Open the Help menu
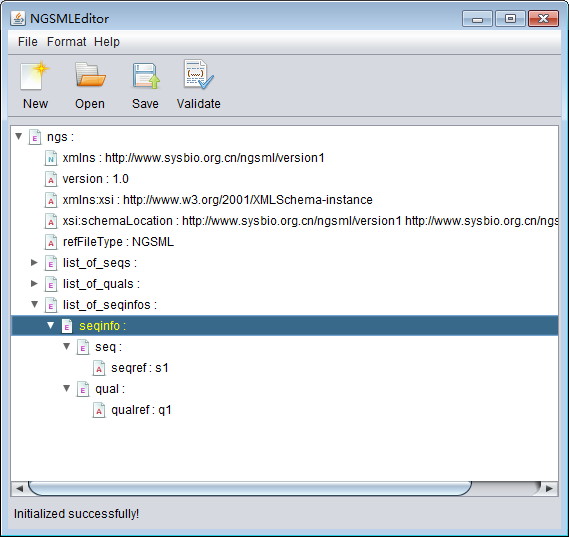This screenshot has height=537, width=569. tap(107, 42)
